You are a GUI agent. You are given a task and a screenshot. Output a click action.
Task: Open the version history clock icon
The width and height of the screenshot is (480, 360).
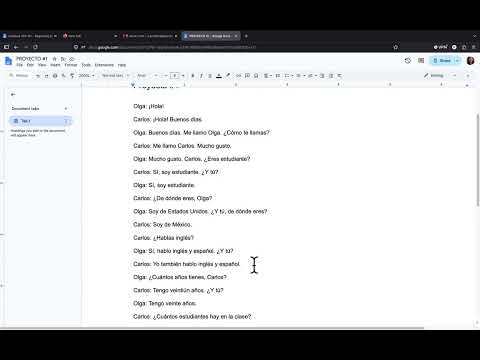(408, 61)
